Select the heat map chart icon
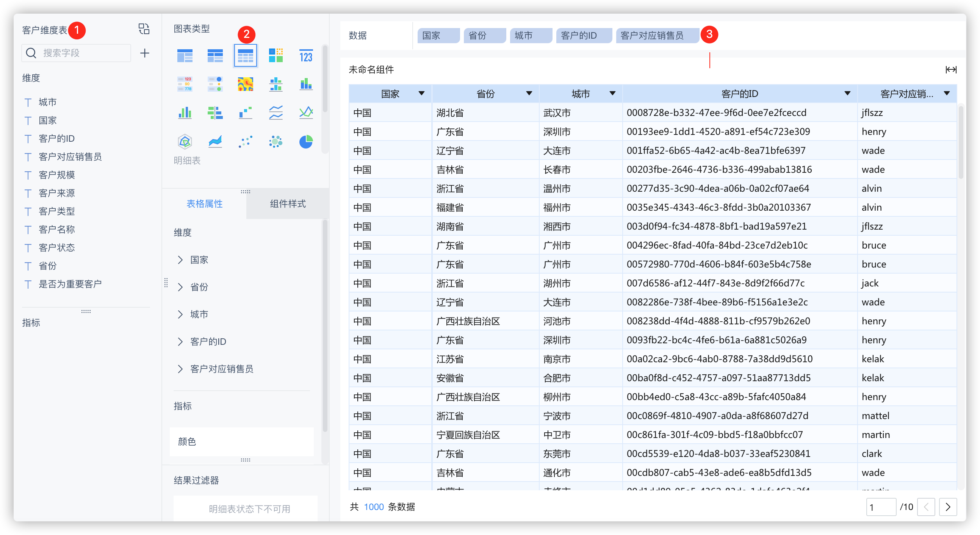Viewport: 980px width, 535px height. click(x=246, y=84)
